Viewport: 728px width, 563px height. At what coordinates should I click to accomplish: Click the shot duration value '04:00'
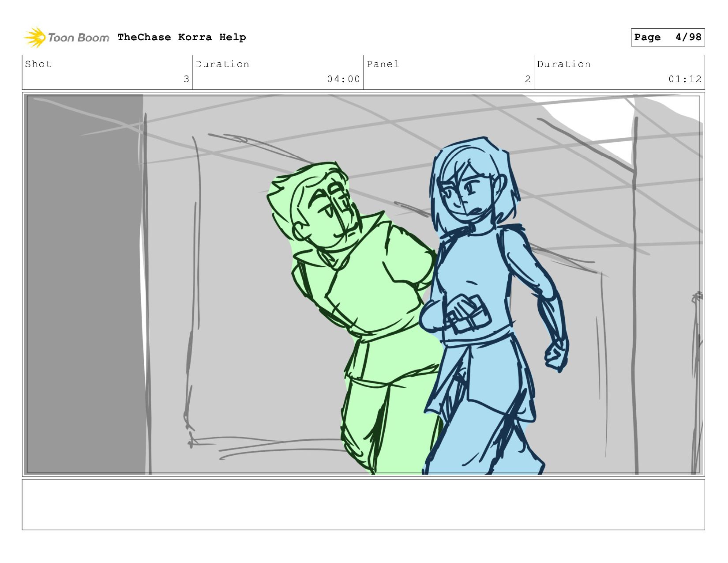click(343, 79)
